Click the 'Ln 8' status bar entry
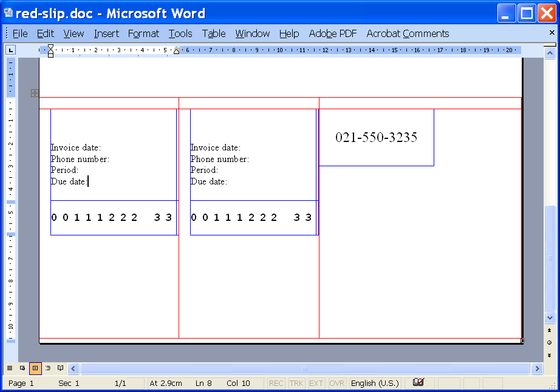560x392 pixels. coord(203,384)
